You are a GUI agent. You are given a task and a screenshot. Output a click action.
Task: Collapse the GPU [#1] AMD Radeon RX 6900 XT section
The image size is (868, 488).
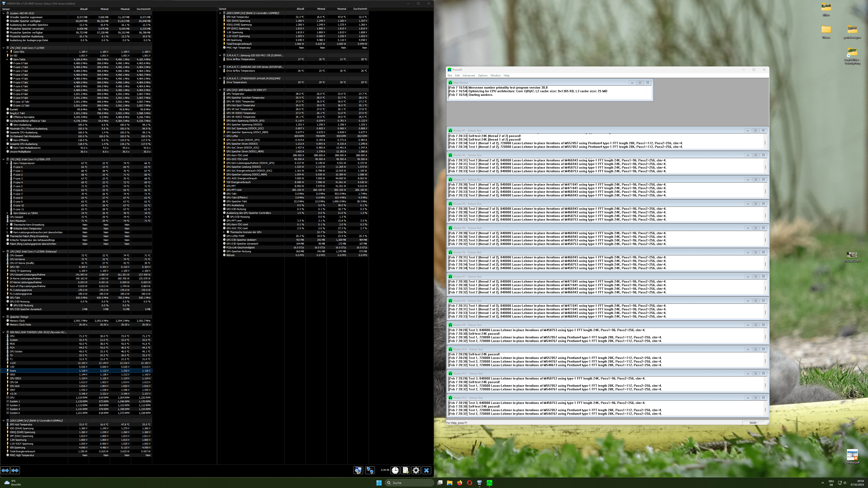[220, 90]
